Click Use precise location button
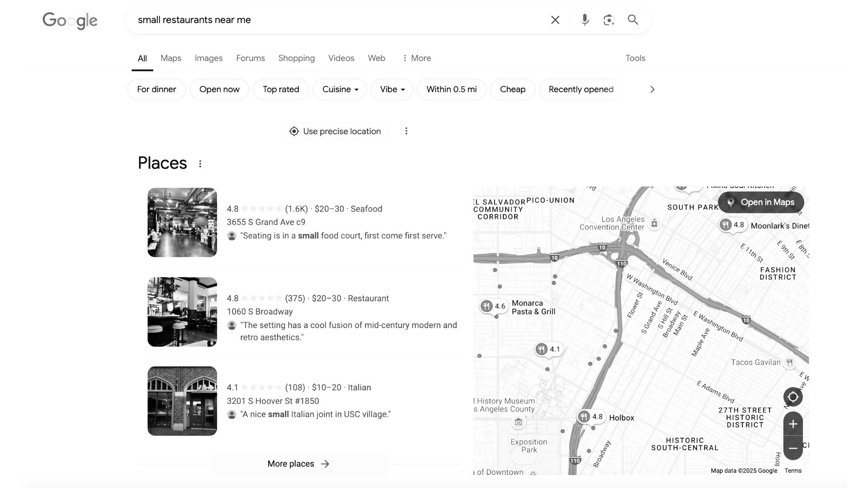This screenshot has width=868, height=488. point(335,131)
